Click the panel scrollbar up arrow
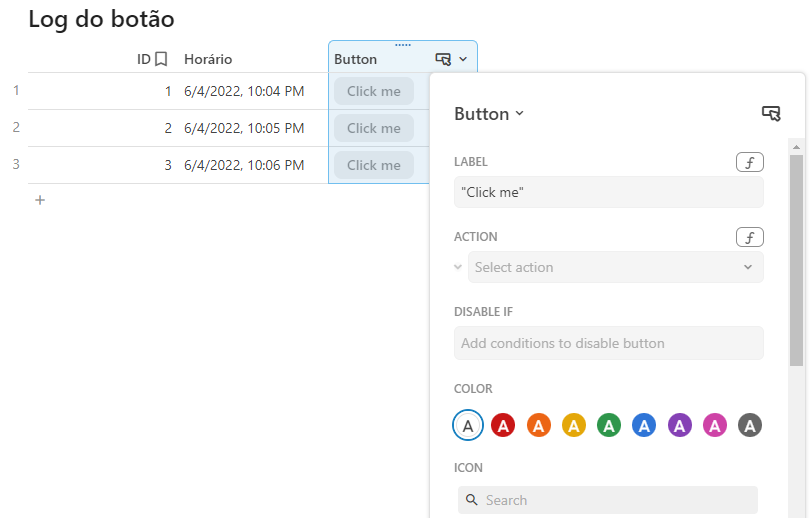812x518 pixels. pos(796,147)
